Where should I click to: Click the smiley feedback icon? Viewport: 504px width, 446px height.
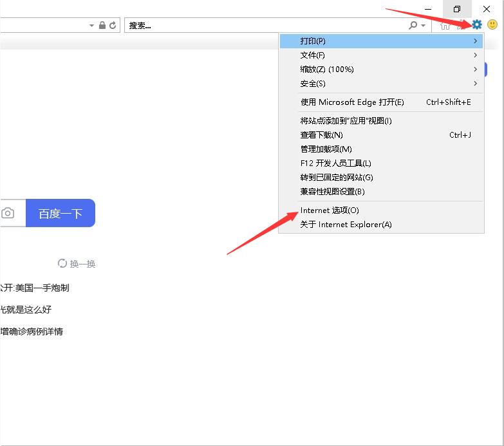point(492,24)
